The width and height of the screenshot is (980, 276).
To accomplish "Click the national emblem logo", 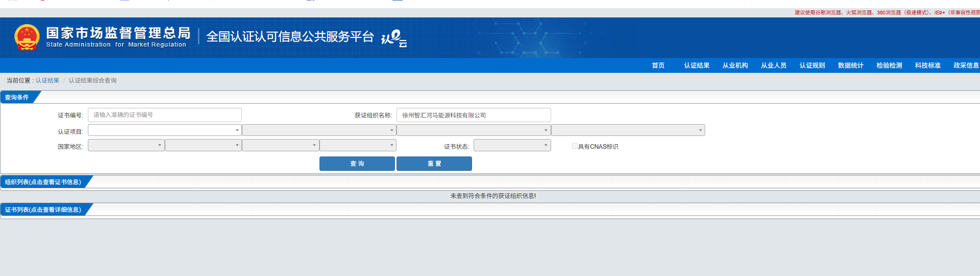I will tap(27, 37).
